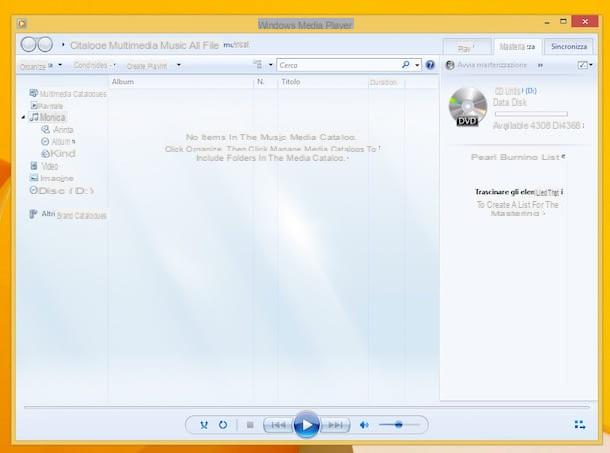Skip to the next track

tap(335, 425)
